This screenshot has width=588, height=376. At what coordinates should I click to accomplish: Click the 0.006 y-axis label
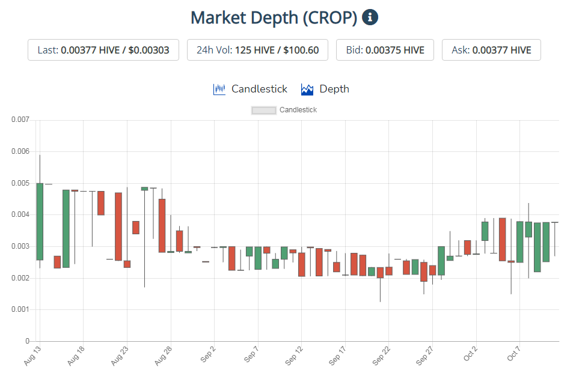pos(20,151)
